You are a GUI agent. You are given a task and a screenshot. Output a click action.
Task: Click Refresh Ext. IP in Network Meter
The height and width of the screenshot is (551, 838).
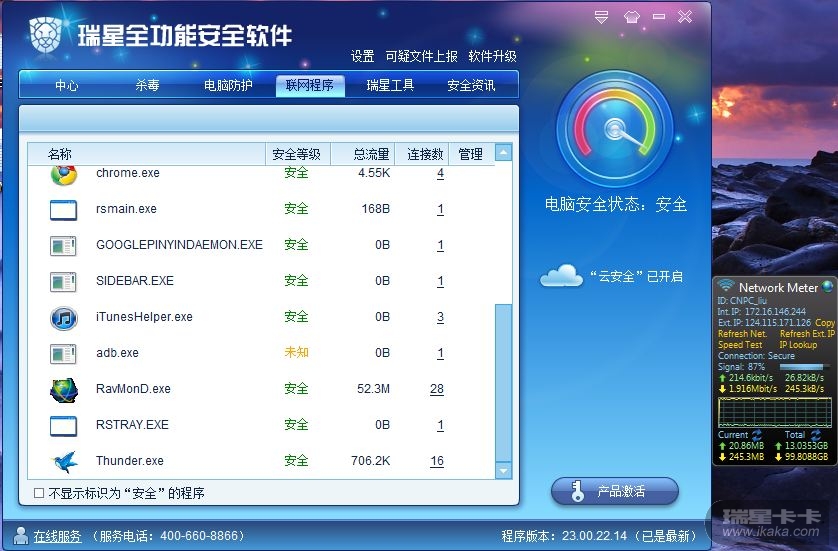pos(806,333)
